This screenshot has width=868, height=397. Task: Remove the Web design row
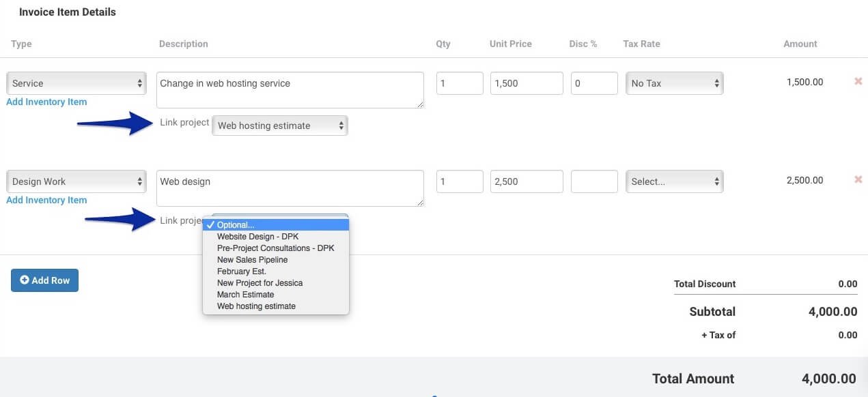[858, 179]
